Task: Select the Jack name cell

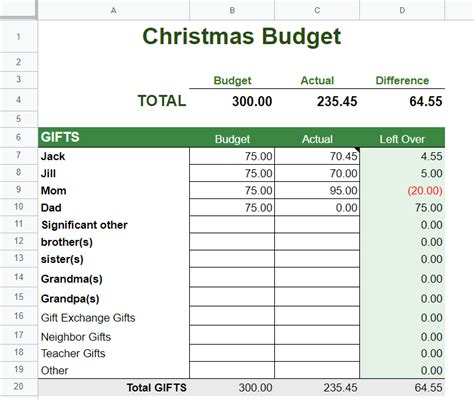Action: (x=114, y=156)
